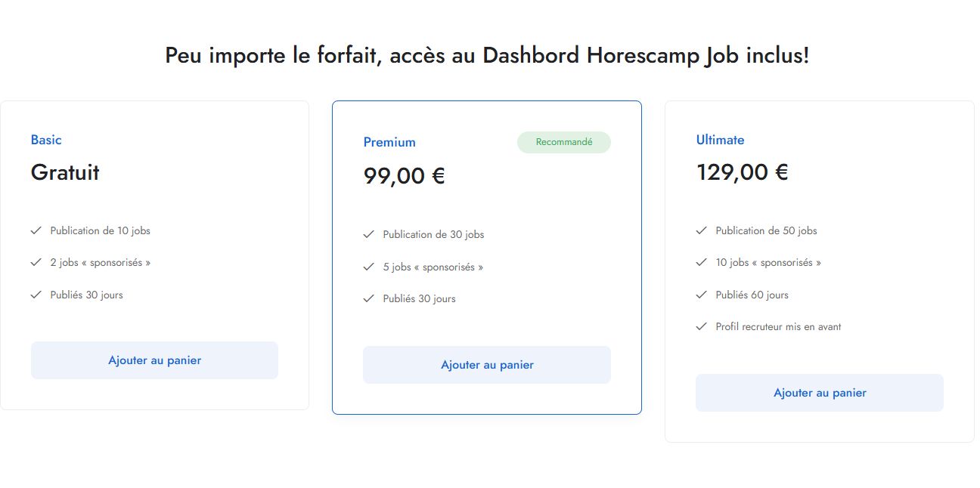Select the Premium plan title
The image size is (980, 488).
[x=389, y=142]
